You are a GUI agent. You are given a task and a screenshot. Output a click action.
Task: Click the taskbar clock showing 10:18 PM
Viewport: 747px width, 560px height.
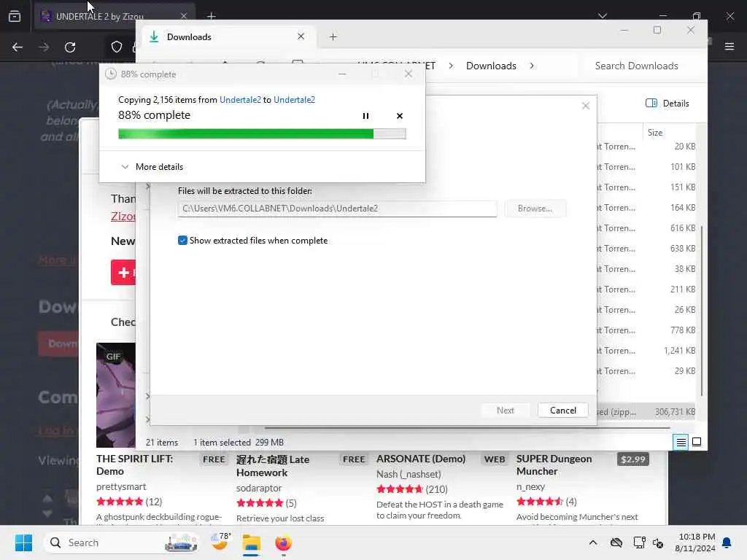coord(695,542)
